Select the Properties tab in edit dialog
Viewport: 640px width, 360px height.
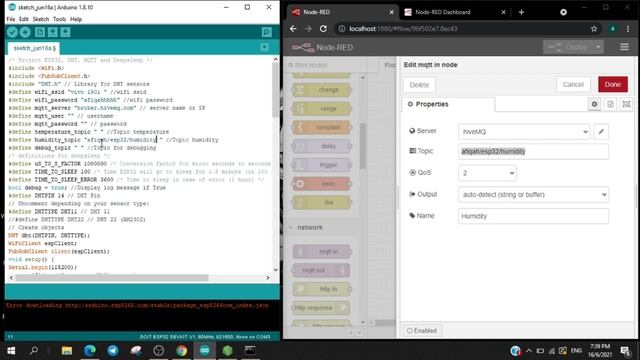click(x=448, y=104)
